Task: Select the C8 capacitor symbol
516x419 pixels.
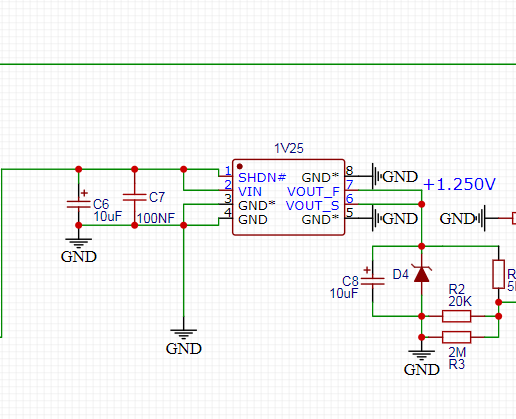Action: tap(373, 281)
